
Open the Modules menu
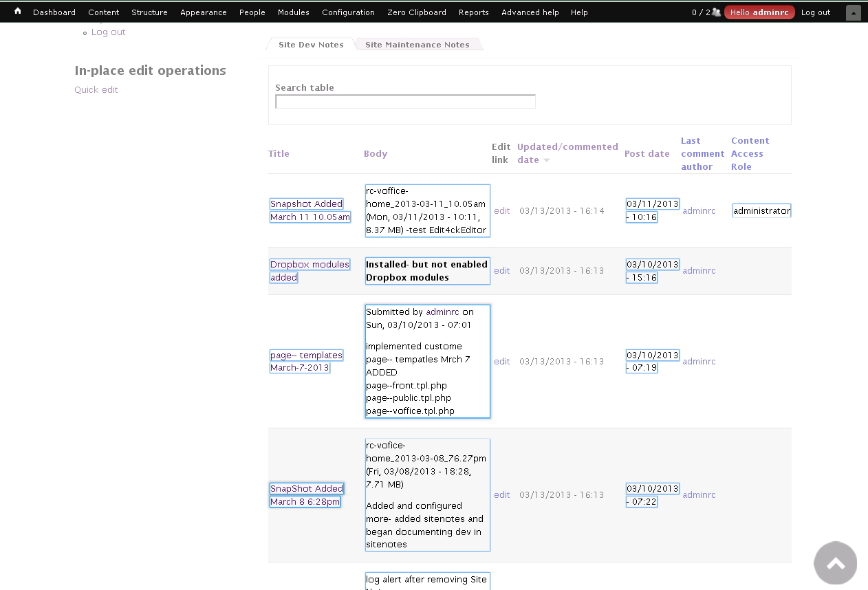pos(293,12)
